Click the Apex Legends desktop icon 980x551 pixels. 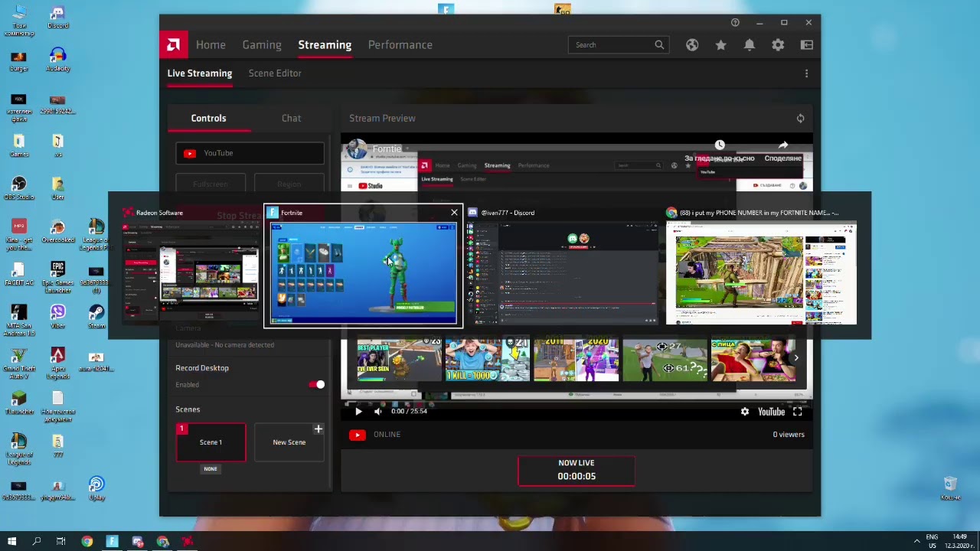tap(57, 363)
